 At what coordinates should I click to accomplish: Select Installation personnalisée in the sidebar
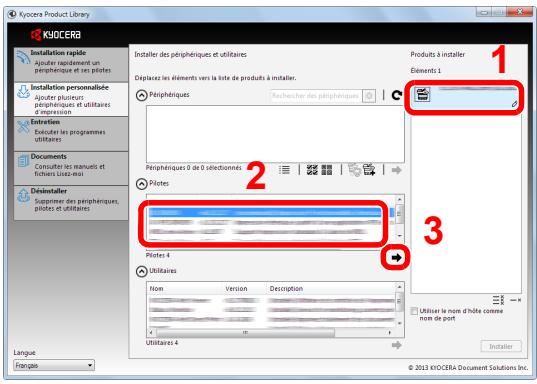point(71,99)
